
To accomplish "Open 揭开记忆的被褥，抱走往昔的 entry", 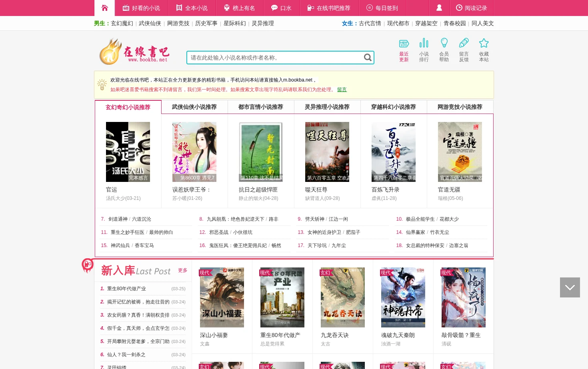I will 138,302.
